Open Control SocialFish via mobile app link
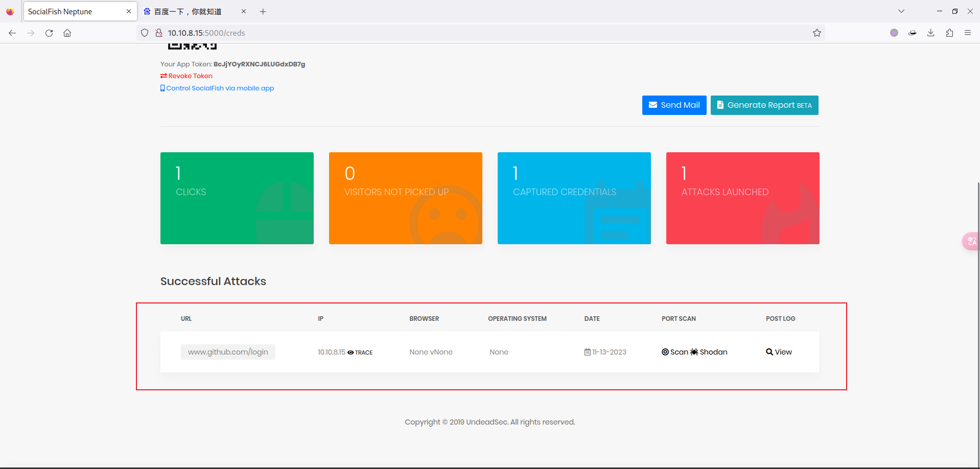Screen dimensions: 980x469 (217, 88)
